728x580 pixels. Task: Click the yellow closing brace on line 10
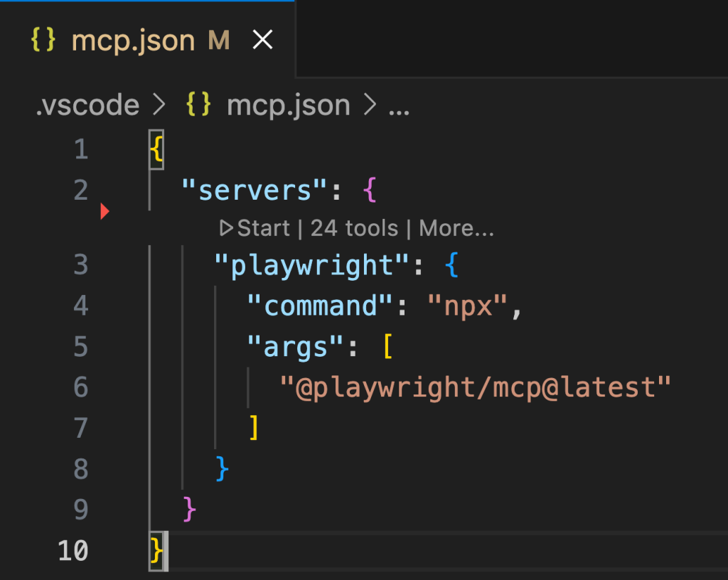point(158,551)
